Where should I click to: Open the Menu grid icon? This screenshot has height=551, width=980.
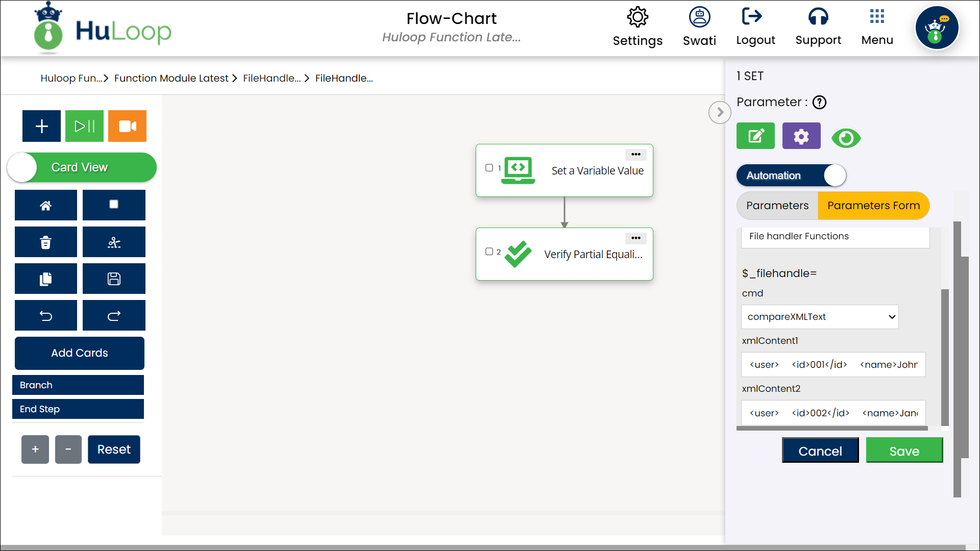pos(877,16)
